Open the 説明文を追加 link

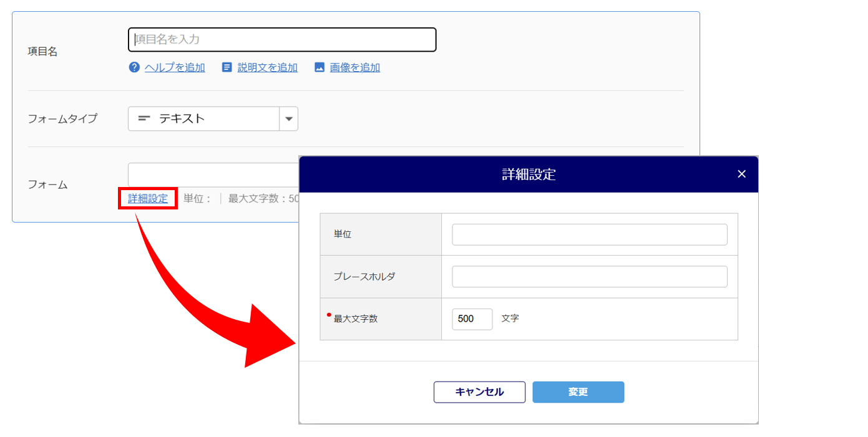268,67
